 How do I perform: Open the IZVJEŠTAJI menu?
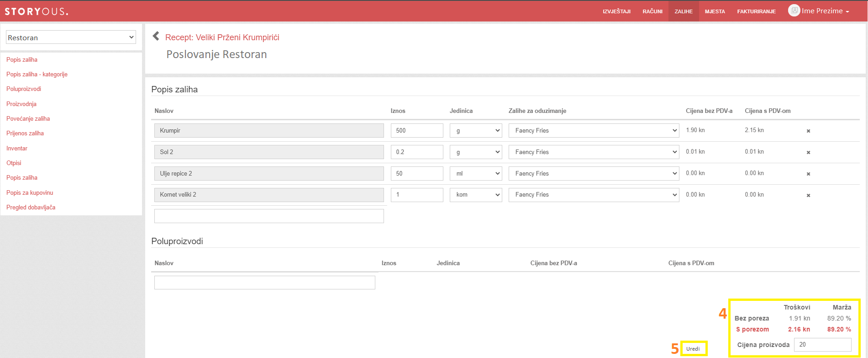coord(616,11)
